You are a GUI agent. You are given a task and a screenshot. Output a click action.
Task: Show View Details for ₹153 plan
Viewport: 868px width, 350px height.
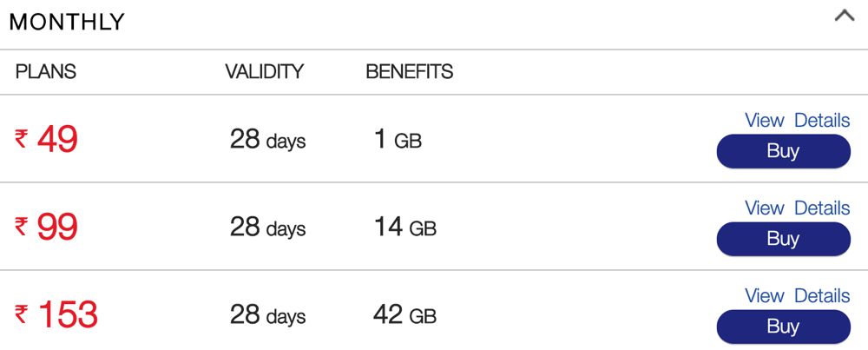click(797, 296)
